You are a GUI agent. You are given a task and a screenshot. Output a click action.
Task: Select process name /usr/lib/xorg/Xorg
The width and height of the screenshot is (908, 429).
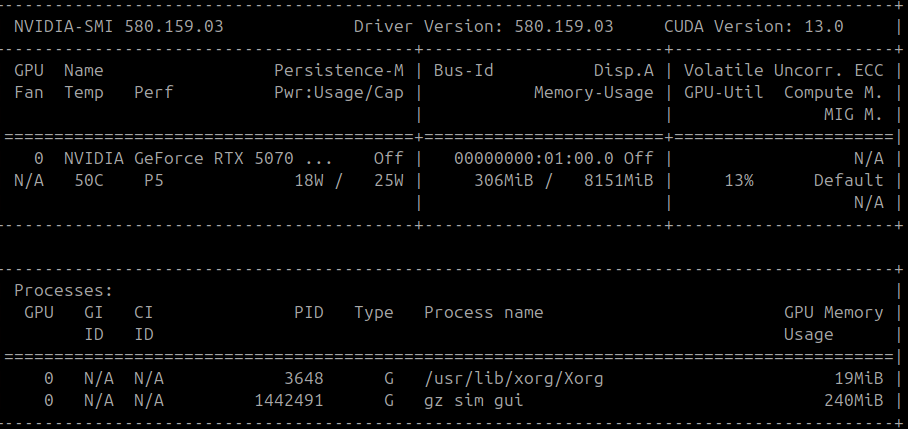[514, 379]
